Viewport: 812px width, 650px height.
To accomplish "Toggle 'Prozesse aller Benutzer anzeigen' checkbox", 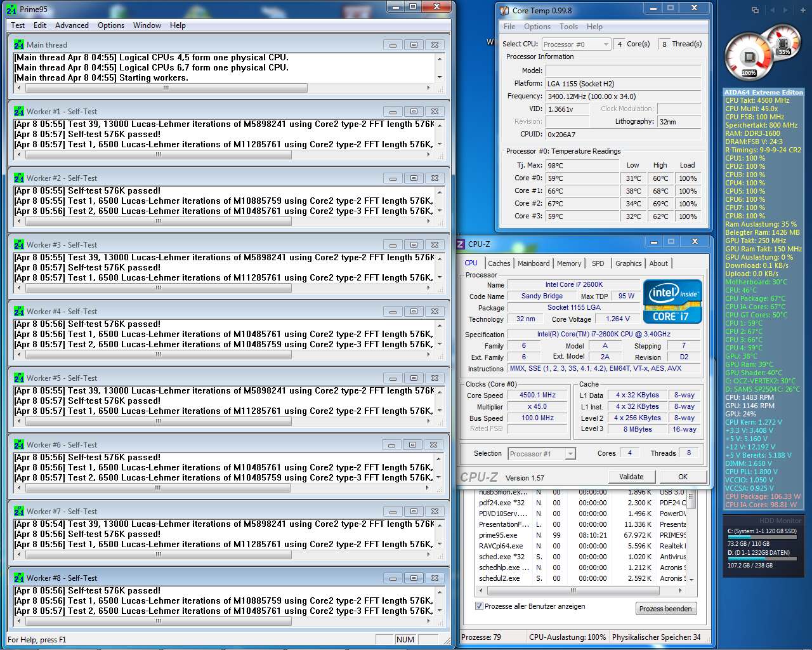I will click(x=479, y=606).
